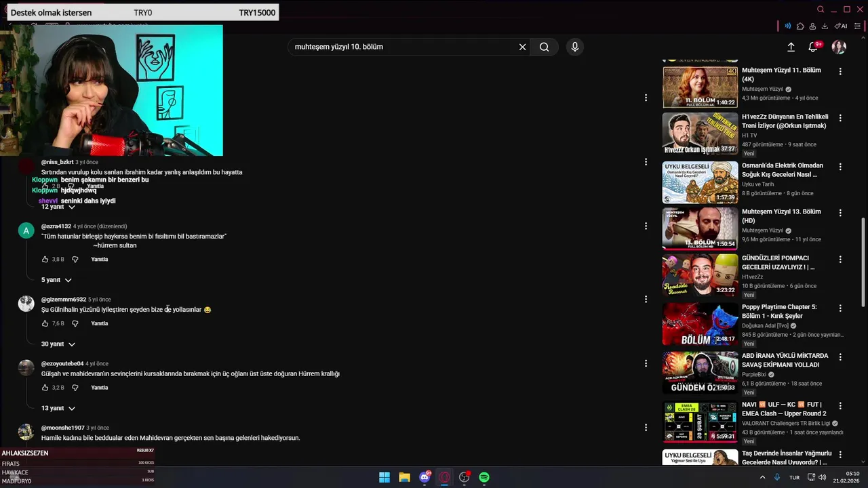Screen dimensions: 868x488
Task: Start voice search with the microphone icon
Action: [575, 47]
